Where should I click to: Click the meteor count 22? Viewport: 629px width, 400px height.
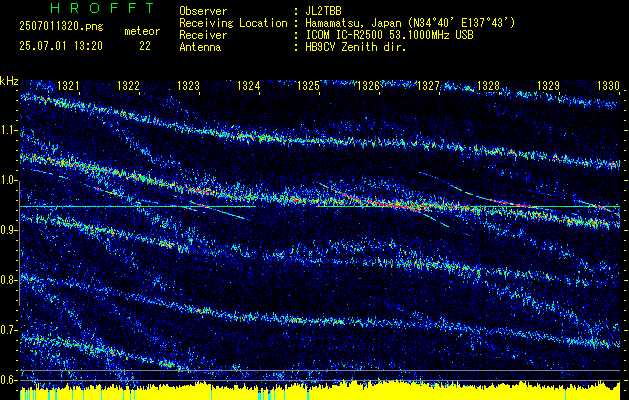click(145, 46)
